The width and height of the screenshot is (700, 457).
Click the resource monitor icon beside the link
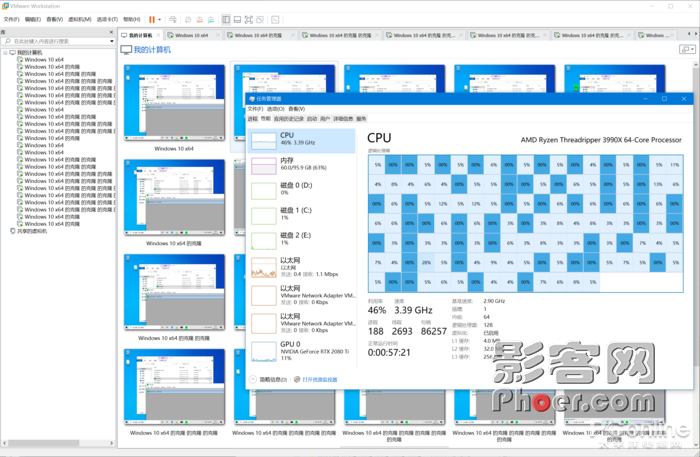(297, 379)
